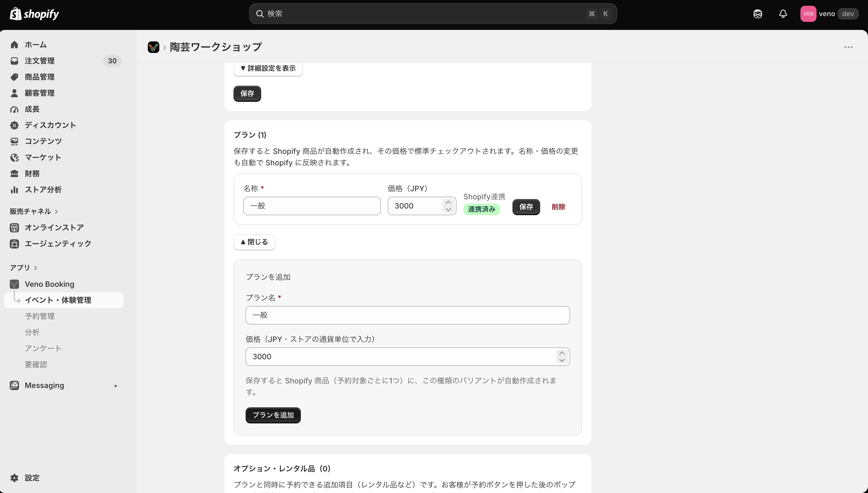This screenshot has width=868, height=493.
Task: Click the ストア分析 bar chart icon
Action: tap(14, 190)
